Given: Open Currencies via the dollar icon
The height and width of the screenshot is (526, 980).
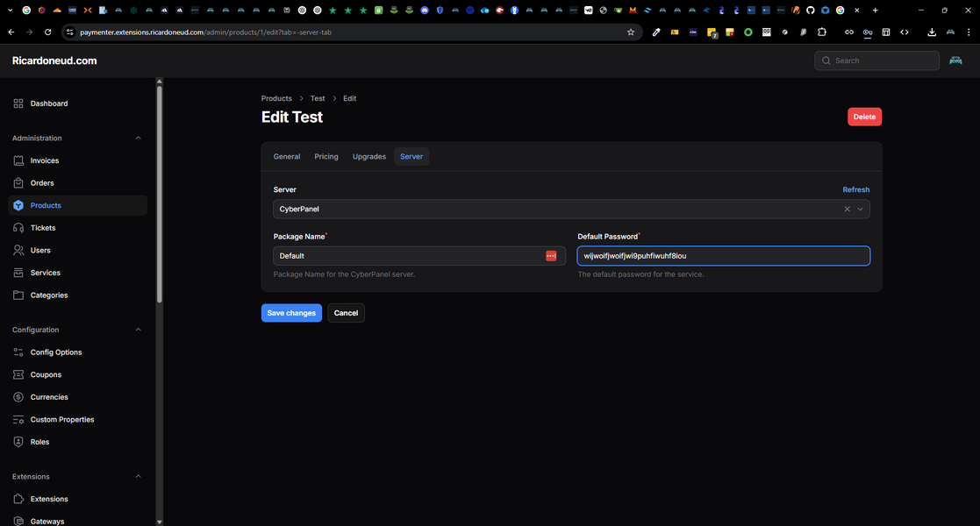Looking at the screenshot, I should point(18,397).
